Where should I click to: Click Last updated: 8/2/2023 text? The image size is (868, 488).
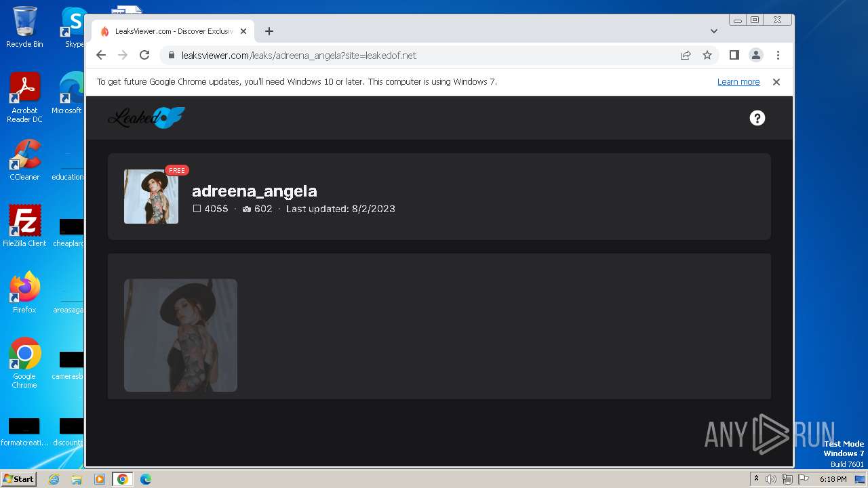340,209
